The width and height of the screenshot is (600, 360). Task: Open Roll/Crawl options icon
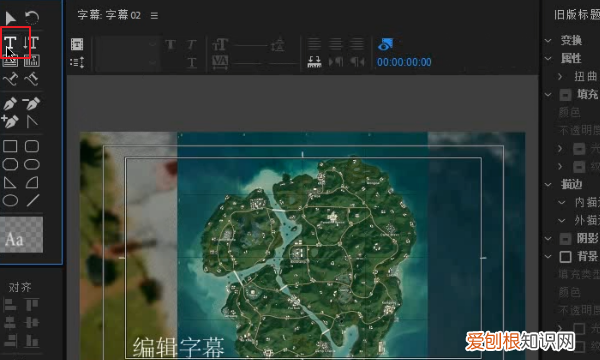(77, 62)
